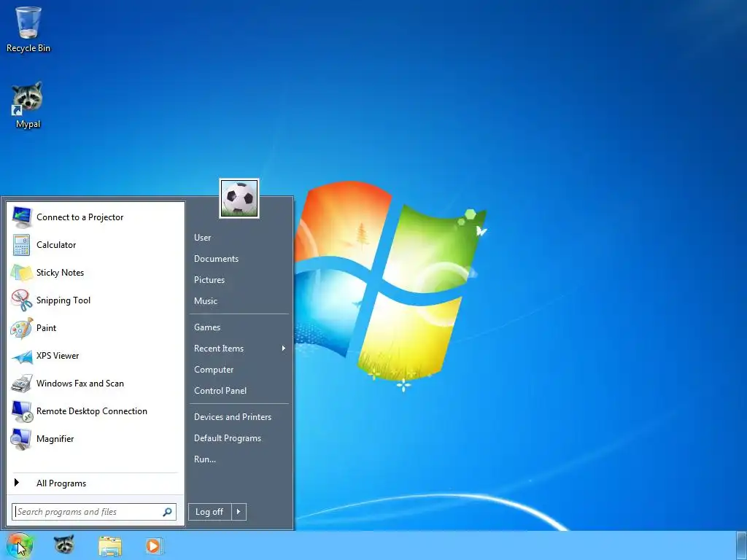Image resolution: width=747 pixels, height=560 pixels.
Task: Select the Run... entry
Action: pyautogui.click(x=205, y=459)
